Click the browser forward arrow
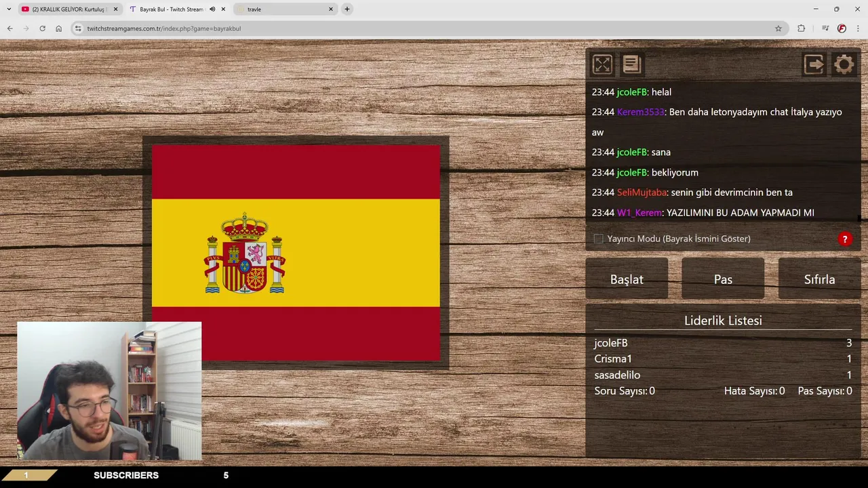Screen dimensions: 868x488 (26, 28)
